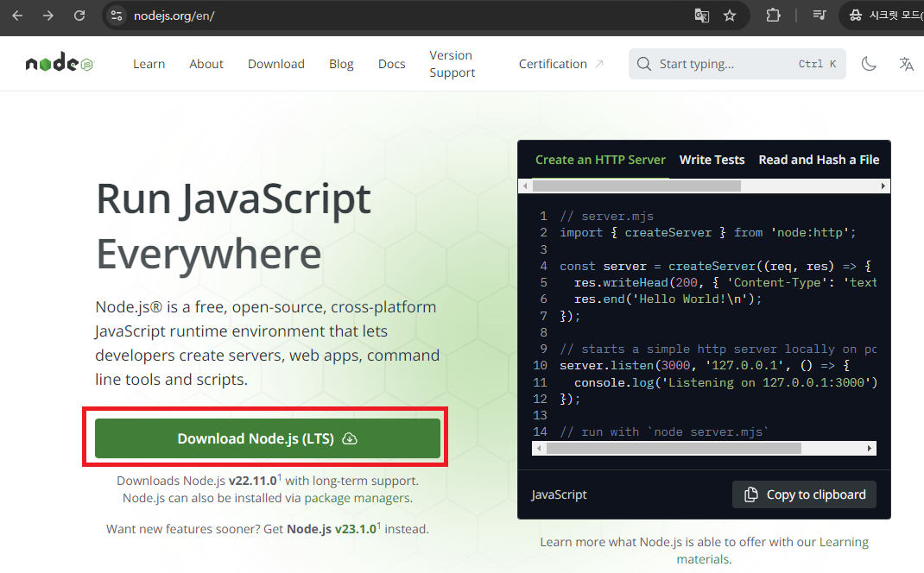
Task: Click the server.listen(3000 code line
Action: click(705, 365)
